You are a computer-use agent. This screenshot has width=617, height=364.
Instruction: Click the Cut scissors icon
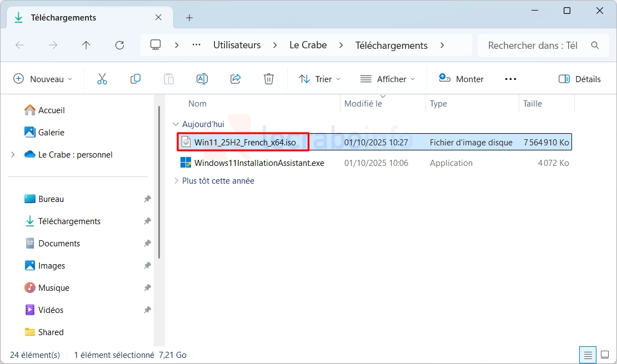102,79
